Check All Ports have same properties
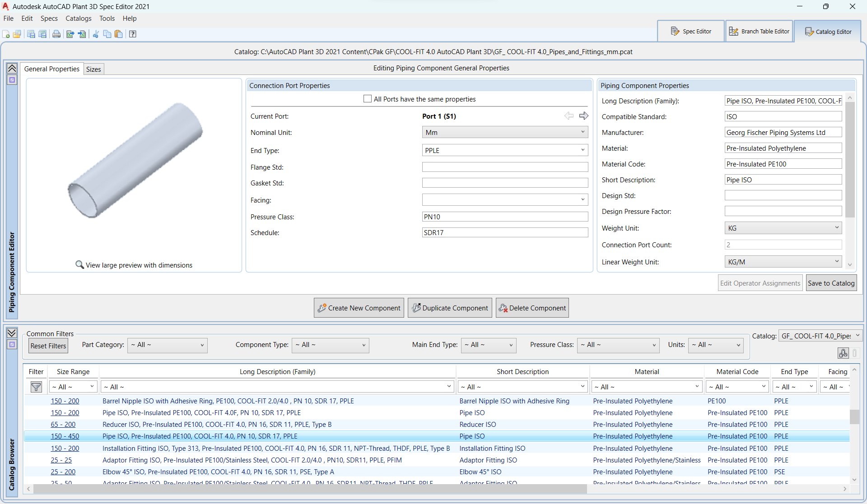The width and height of the screenshot is (867, 504). tap(368, 99)
